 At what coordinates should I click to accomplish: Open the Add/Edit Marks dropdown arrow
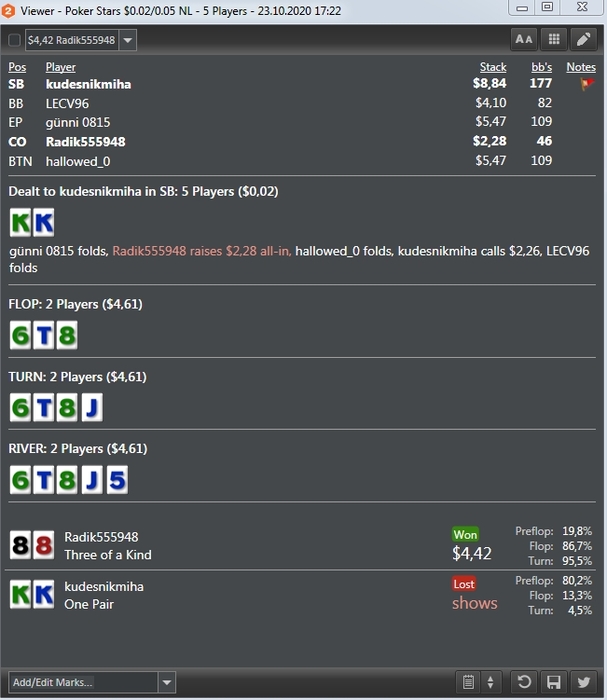tap(167, 682)
